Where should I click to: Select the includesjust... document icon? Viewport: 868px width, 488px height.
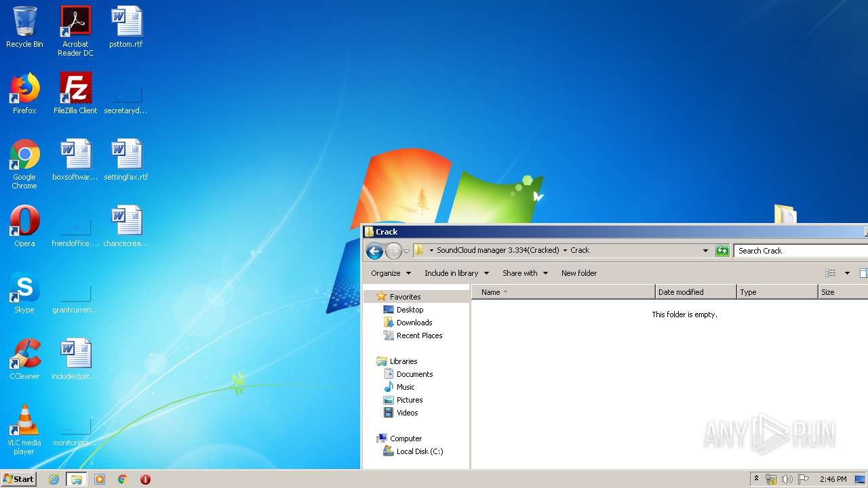[x=75, y=359]
